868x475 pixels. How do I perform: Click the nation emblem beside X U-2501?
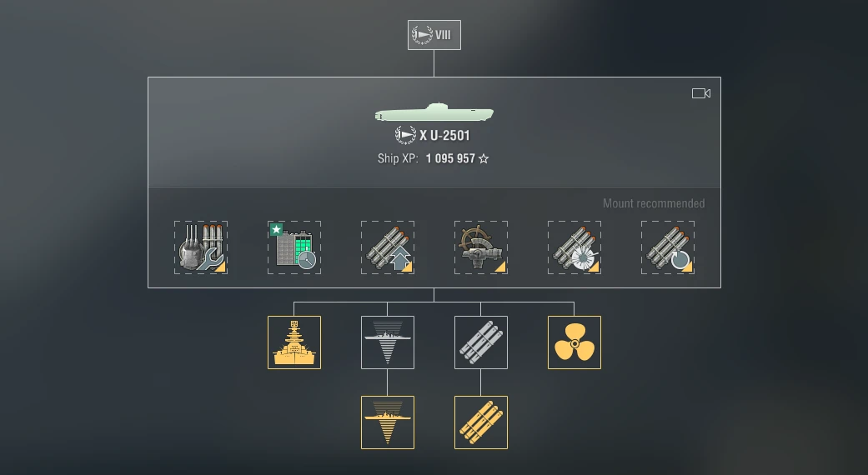(x=405, y=135)
